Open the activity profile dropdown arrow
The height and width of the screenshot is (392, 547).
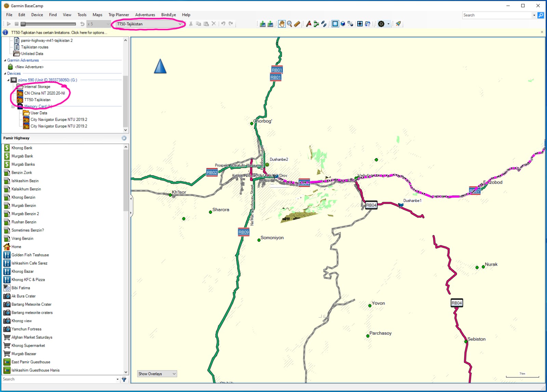[x=388, y=24]
